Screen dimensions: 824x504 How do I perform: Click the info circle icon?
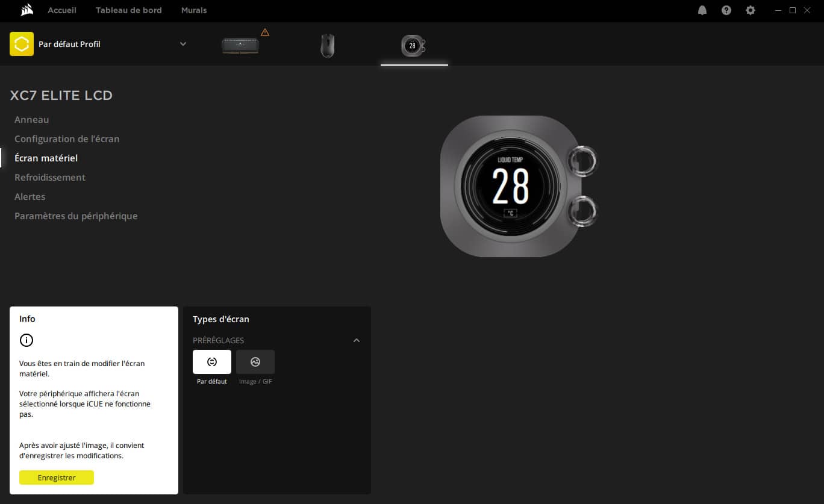click(x=27, y=340)
